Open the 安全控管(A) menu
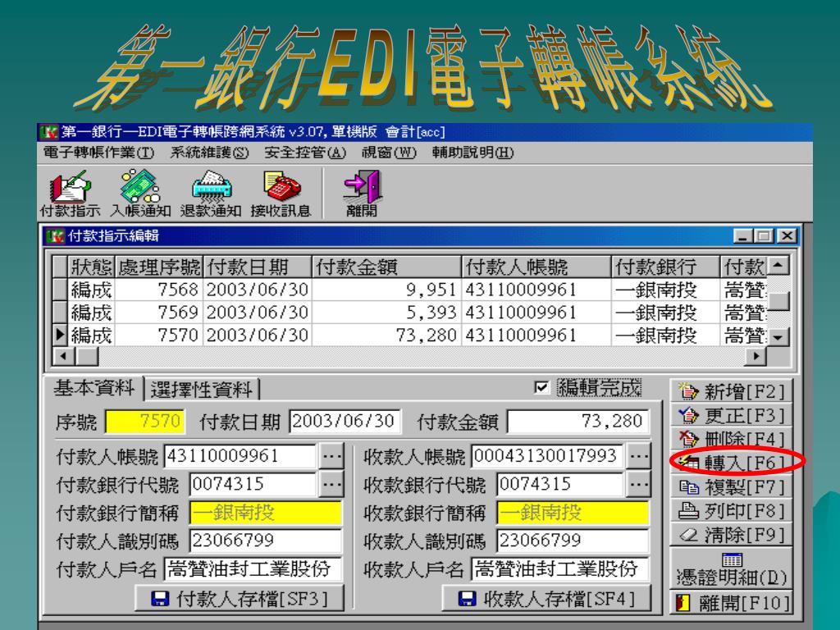This screenshot has width=840, height=630. click(x=305, y=153)
